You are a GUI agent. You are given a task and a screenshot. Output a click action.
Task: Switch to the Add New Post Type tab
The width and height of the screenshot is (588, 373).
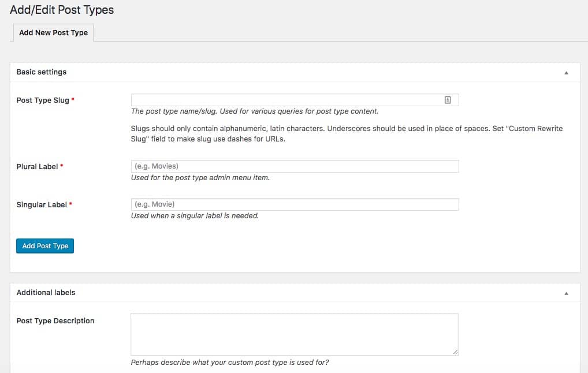[53, 33]
